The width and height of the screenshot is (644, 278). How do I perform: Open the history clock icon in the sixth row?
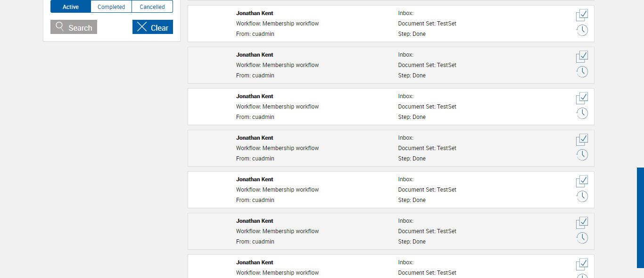click(x=582, y=238)
